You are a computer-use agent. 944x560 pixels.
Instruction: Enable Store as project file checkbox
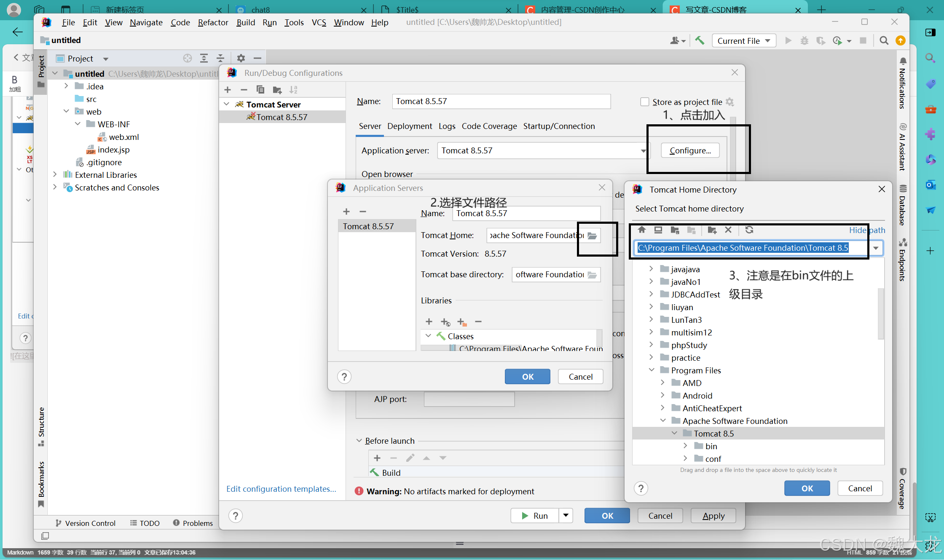[x=645, y=102]
